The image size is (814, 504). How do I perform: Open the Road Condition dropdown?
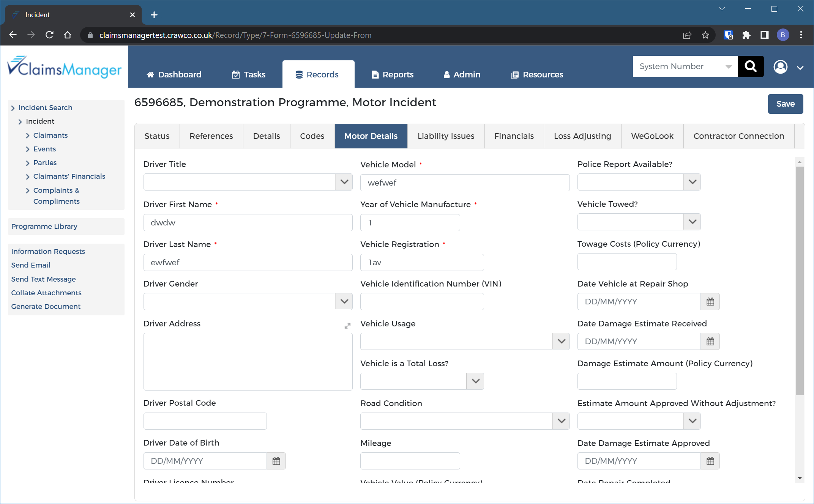point(561,421)
